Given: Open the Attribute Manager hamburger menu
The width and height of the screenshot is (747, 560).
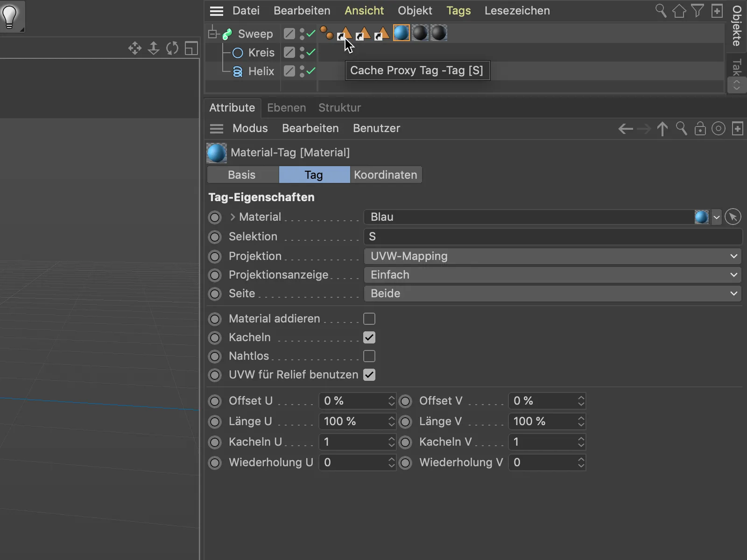Looking at the screenshot, I should tap(217, 128).
